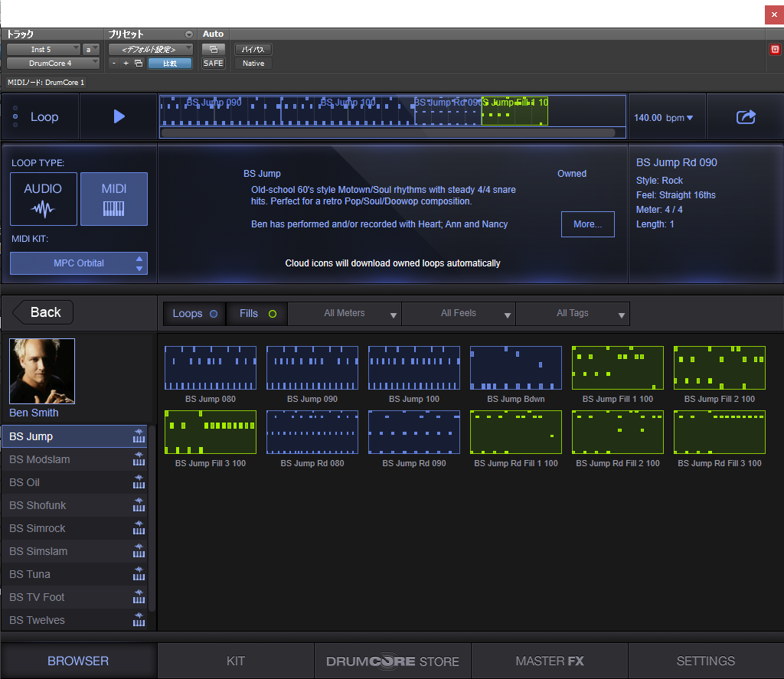Select the MIDI keyboard loop type button
784x679 pixels.
[114, 199]
